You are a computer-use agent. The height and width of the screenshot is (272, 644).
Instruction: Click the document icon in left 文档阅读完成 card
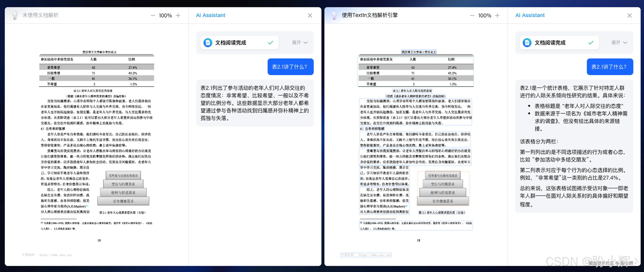tap(208, 43)
